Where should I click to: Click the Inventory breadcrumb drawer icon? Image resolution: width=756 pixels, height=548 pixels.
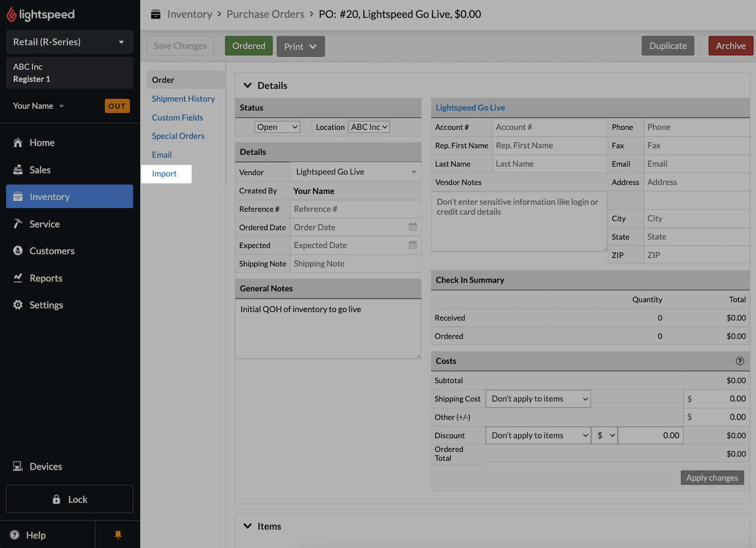click(x=155, y=14)
